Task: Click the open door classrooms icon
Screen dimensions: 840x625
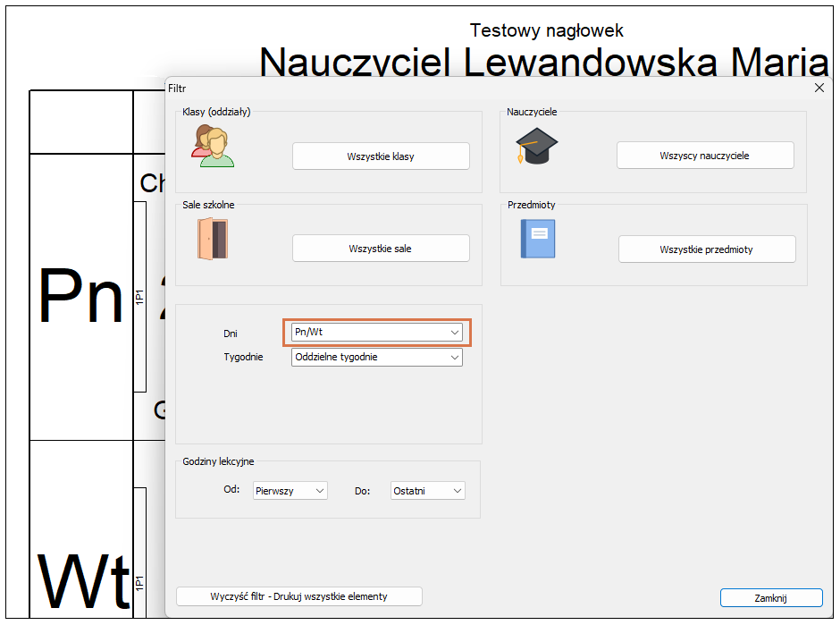Action: point(213,239)
